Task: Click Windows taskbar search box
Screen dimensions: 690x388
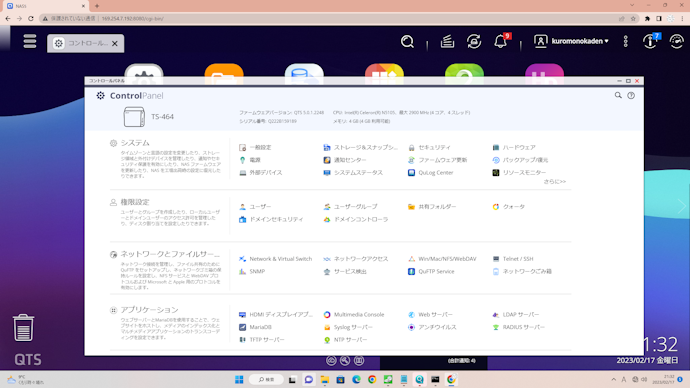Action: click(x=266, y=380)
